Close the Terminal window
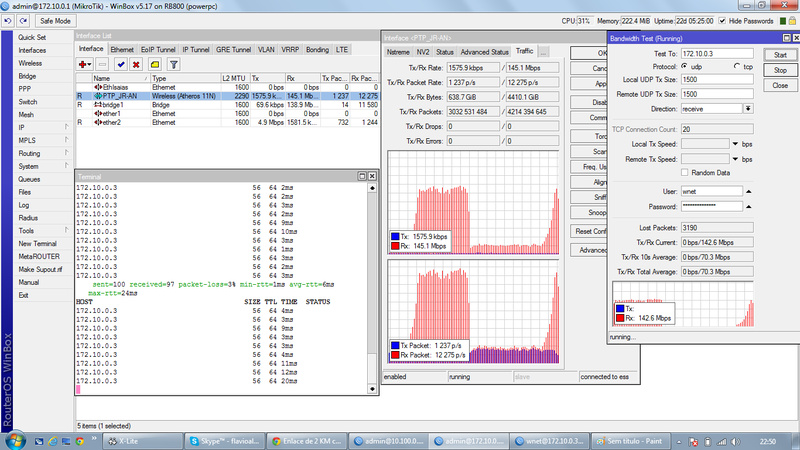Image resolution: width=800 pixels, height=450 pixels. 372,176
